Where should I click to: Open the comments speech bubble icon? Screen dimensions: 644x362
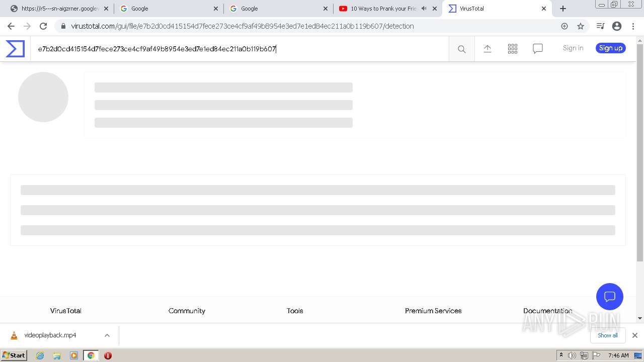coord(538,49)
